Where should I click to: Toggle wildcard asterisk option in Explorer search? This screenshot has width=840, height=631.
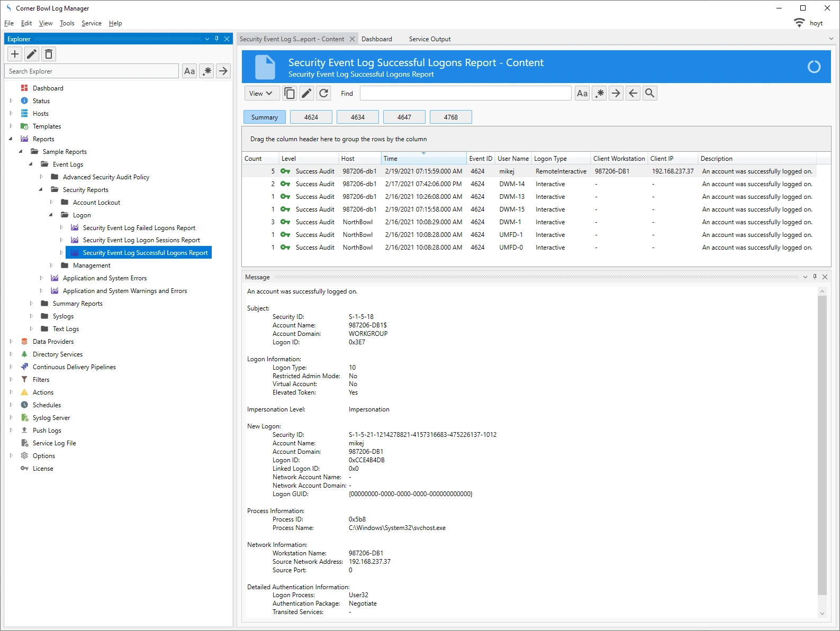click(207, 71)
